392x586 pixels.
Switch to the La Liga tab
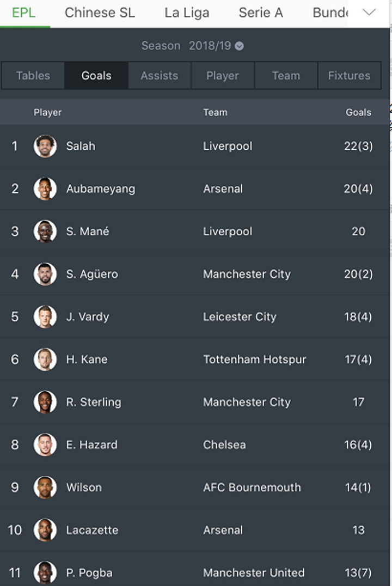point(187,13)
